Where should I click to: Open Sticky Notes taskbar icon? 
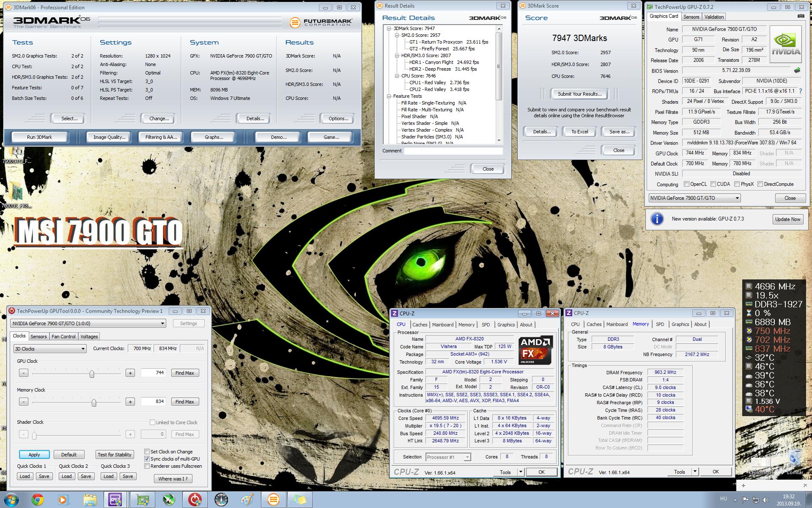(x=300, y=500)
